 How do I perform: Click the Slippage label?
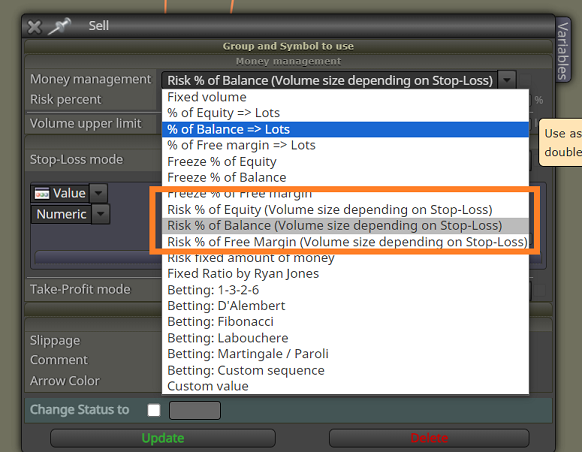tap(55, 341)
